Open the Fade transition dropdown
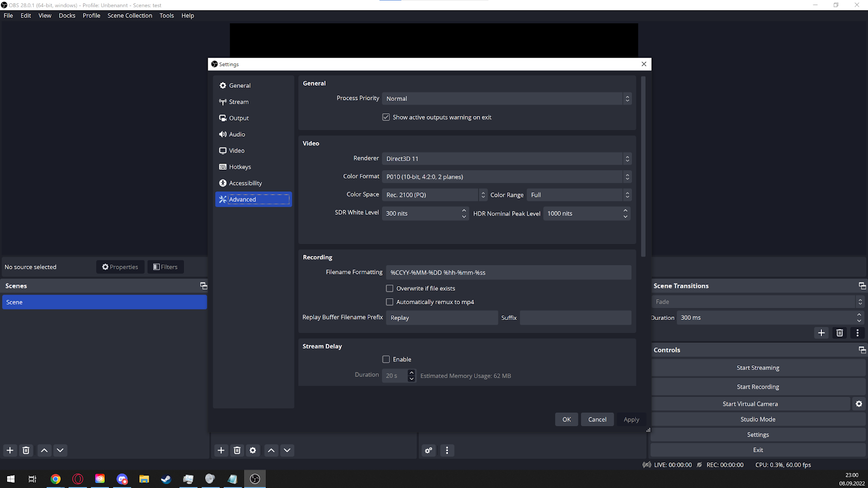This screenshot has height=488, width=868. pos(757,301)
